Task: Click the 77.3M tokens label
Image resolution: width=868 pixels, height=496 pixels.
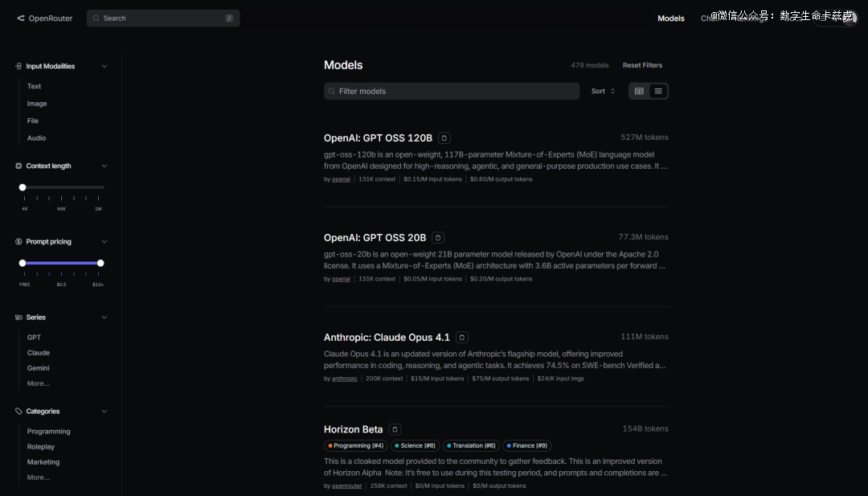Action: coord(643,237)
